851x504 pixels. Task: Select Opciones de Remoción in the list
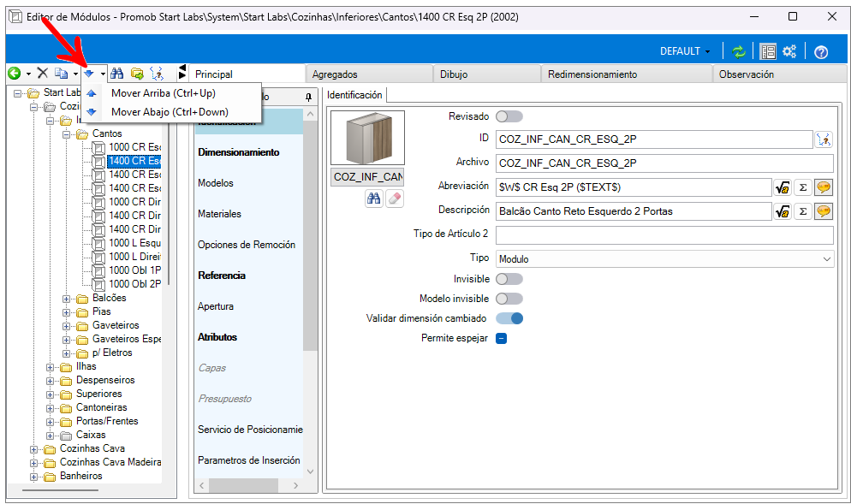pyautogui.click(x=247, y=245)
